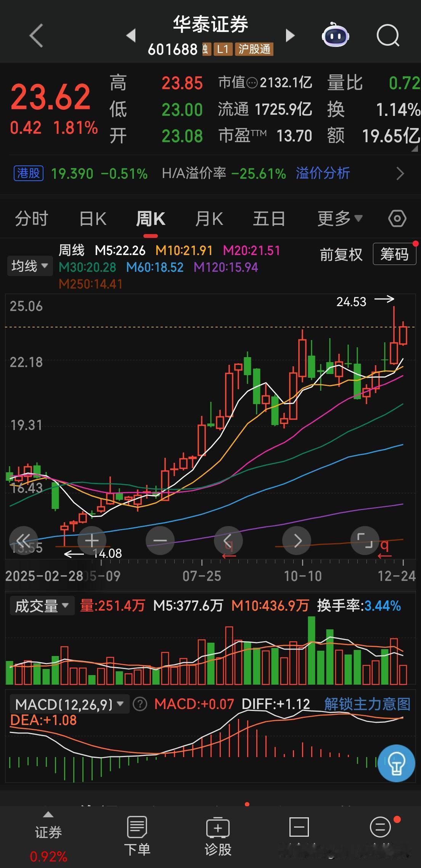Switch to 五日 tab

click(269, 219)
